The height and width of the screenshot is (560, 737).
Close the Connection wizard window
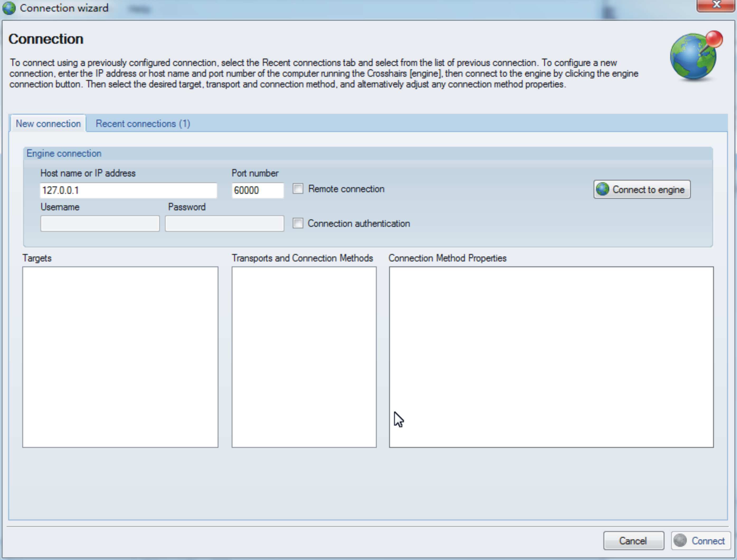[716, 5]
